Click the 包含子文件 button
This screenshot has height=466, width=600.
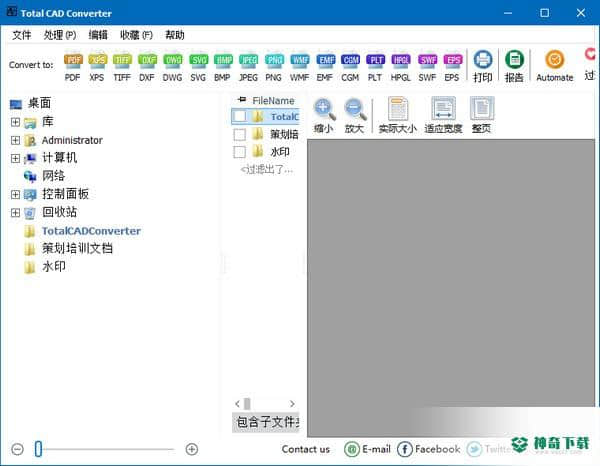(x=266, y=422)
